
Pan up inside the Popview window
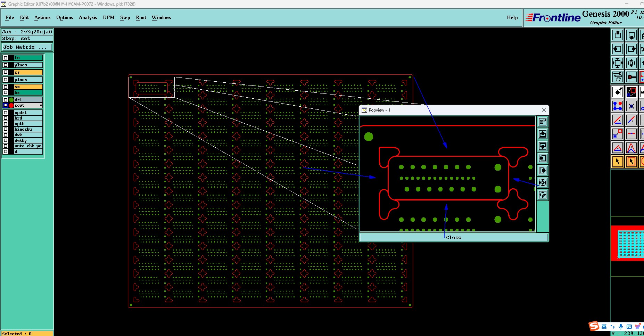click(543, 134)
